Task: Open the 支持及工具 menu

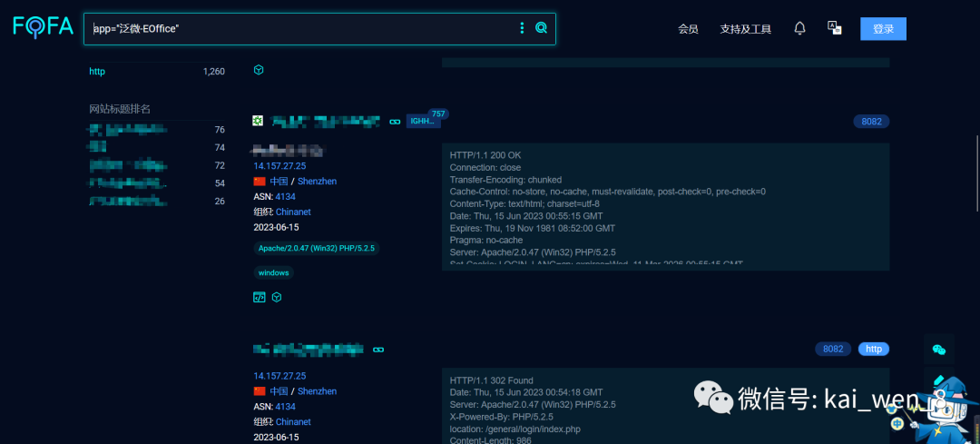Action: (746, 29)
